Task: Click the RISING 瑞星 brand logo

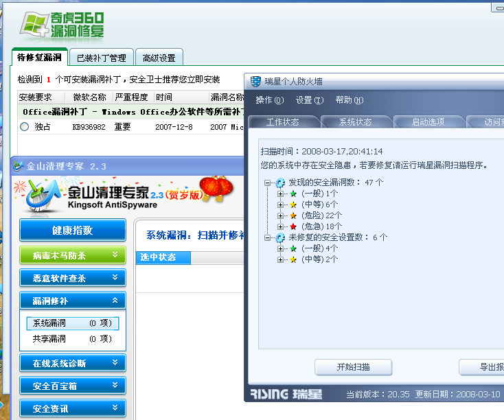Action: tap(286, 394)
